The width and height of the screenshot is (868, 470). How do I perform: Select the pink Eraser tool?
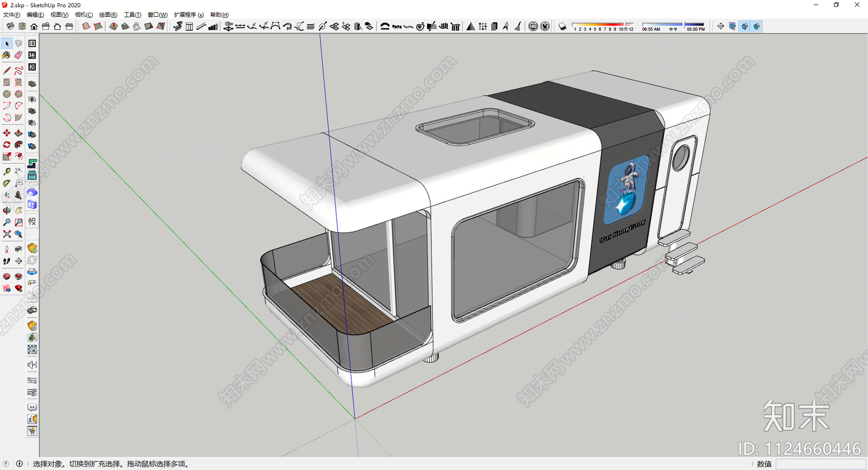coord(18,55)
